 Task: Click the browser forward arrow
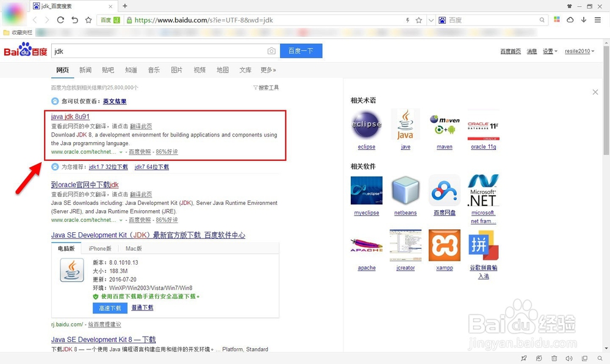click(47, 20)
